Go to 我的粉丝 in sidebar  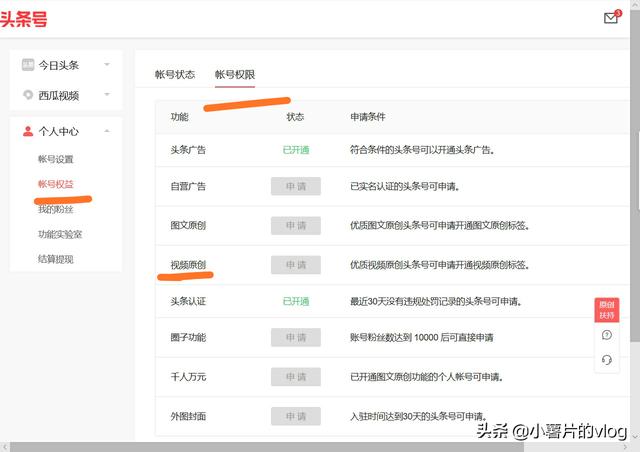(x=56, y=209)
